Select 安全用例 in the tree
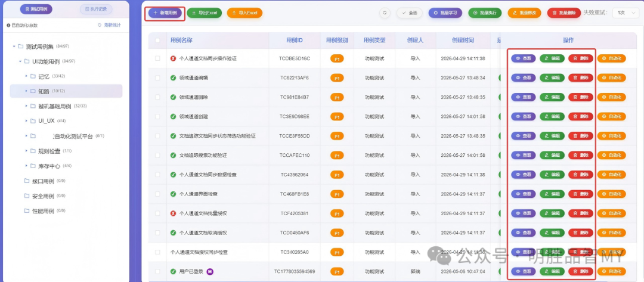The image size is (644, 282). 43,196
